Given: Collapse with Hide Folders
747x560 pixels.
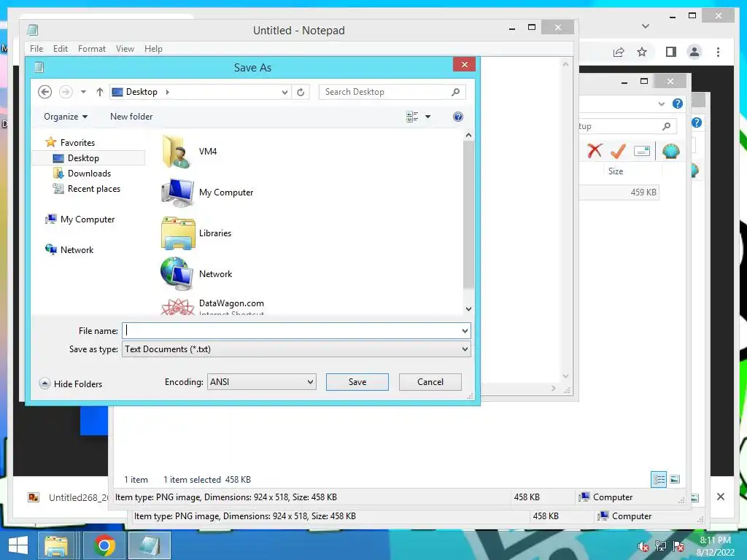Looking at the screenshot, I should pyautogui.click(x=71, y=384).
